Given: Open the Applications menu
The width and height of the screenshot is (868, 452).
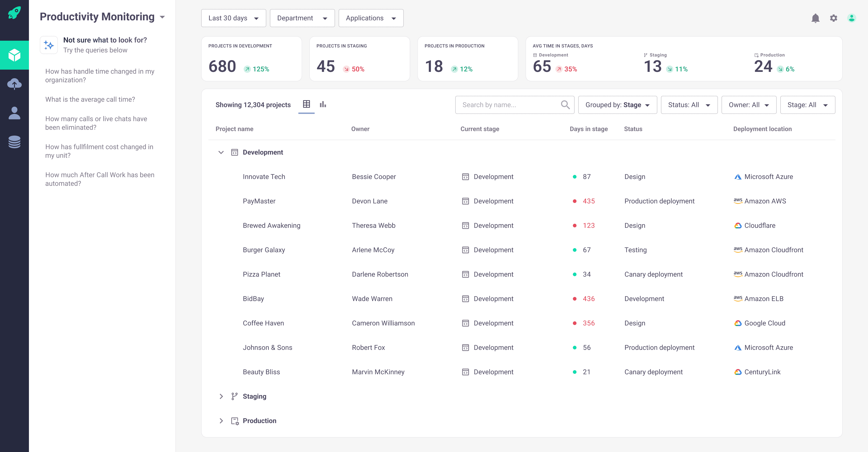Looking at the screenshot, I should (x=371, y=18).
